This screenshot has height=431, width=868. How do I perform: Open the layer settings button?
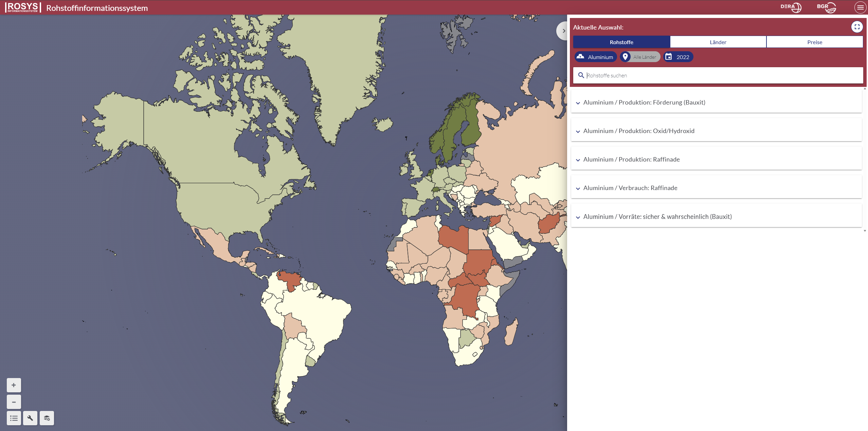[x=47, y=418]
